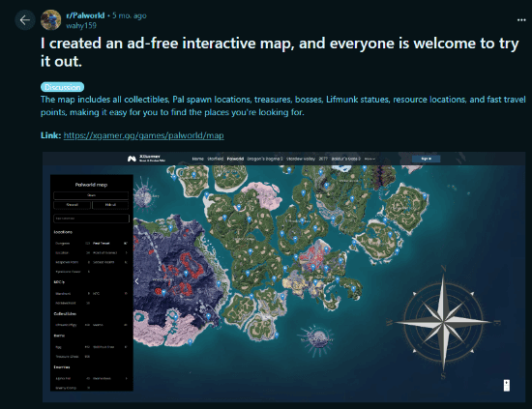Filter posts by the Discussion flair

63,87
